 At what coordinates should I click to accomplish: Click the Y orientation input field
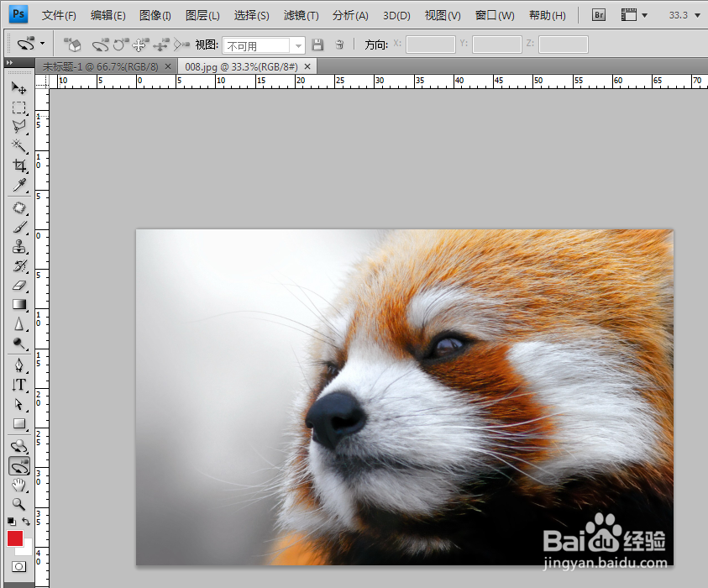[496, 45]
